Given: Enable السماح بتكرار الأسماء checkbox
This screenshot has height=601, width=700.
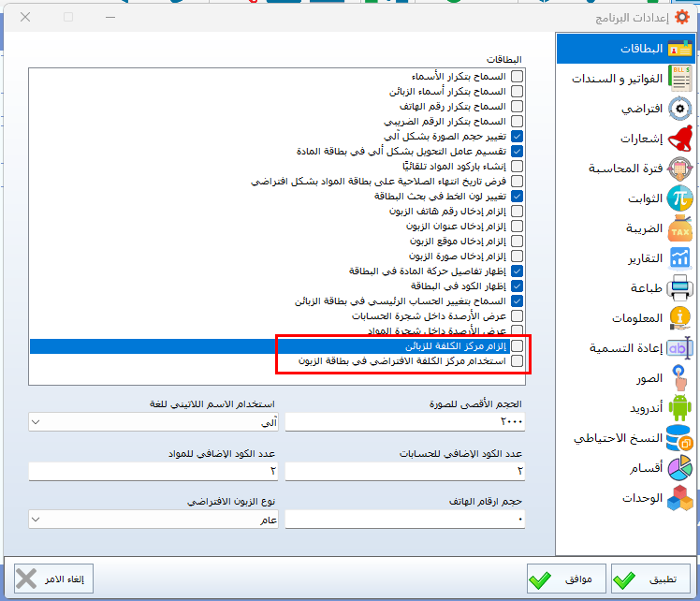Looking at the screenshot, I should tap(518, 77).
